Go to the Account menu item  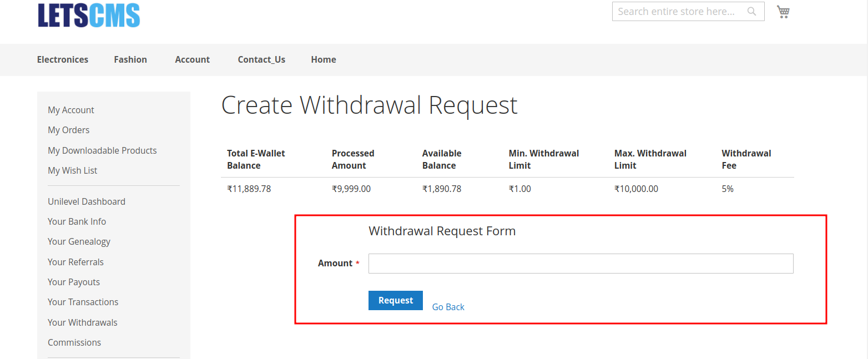(x=192, y=59)
